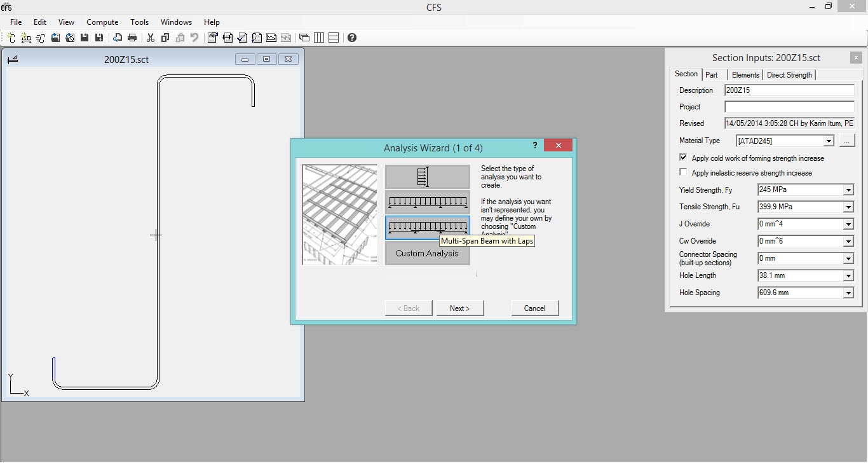Click the Cascade windows toolbar icon

304,38
